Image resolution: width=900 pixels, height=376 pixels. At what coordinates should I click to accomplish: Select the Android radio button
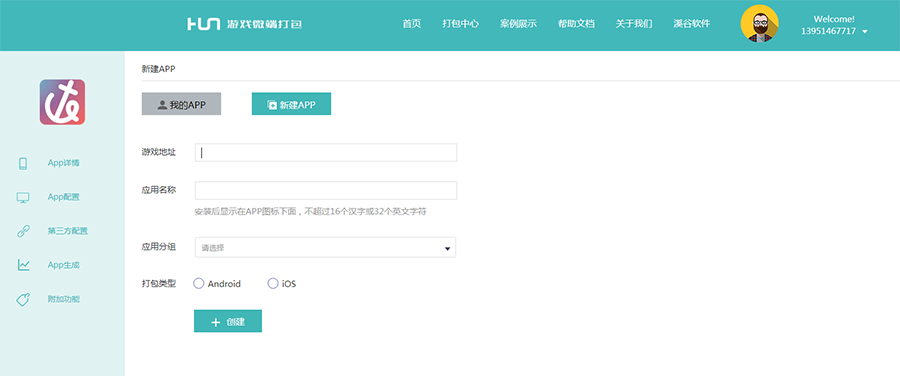point(199,284)
